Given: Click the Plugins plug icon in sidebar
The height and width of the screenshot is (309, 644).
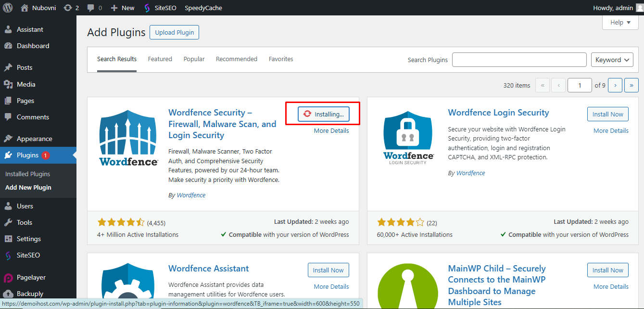Looking at the screenshot, I should (x=8, y=155).
